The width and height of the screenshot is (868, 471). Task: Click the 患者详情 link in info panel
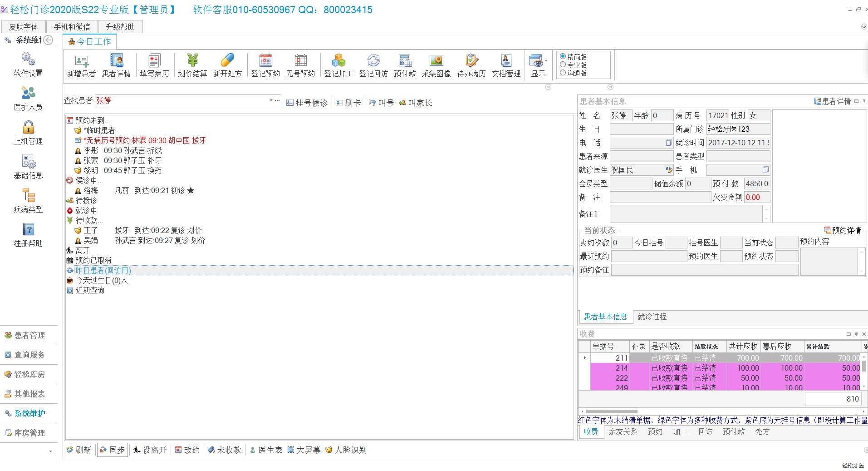click(832, 101)
